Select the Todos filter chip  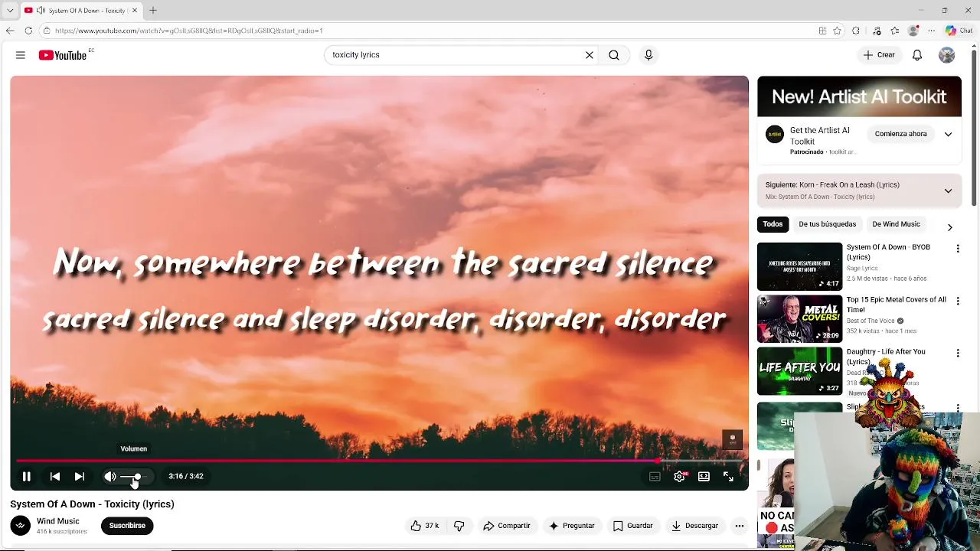773,224
